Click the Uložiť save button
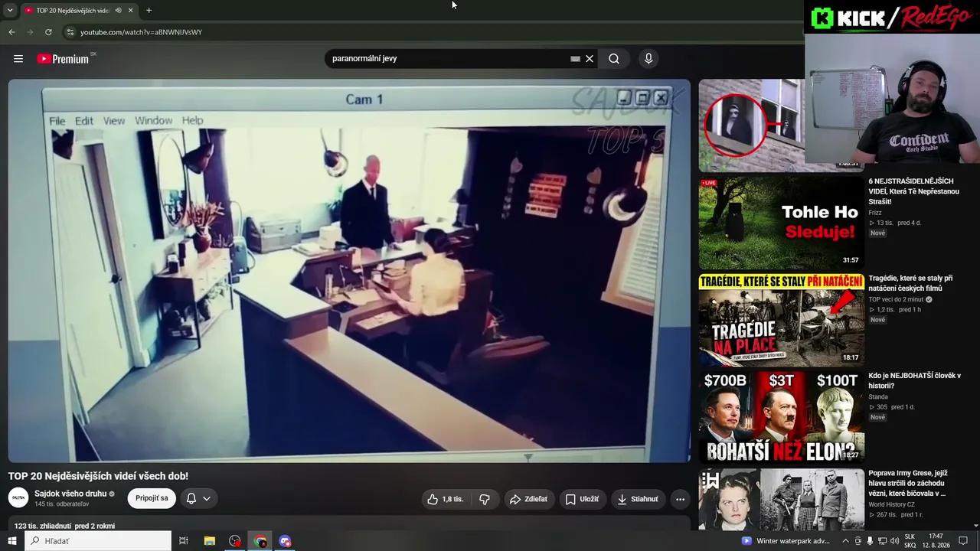Viewport: 980px width, 551px height. point(582,499)
